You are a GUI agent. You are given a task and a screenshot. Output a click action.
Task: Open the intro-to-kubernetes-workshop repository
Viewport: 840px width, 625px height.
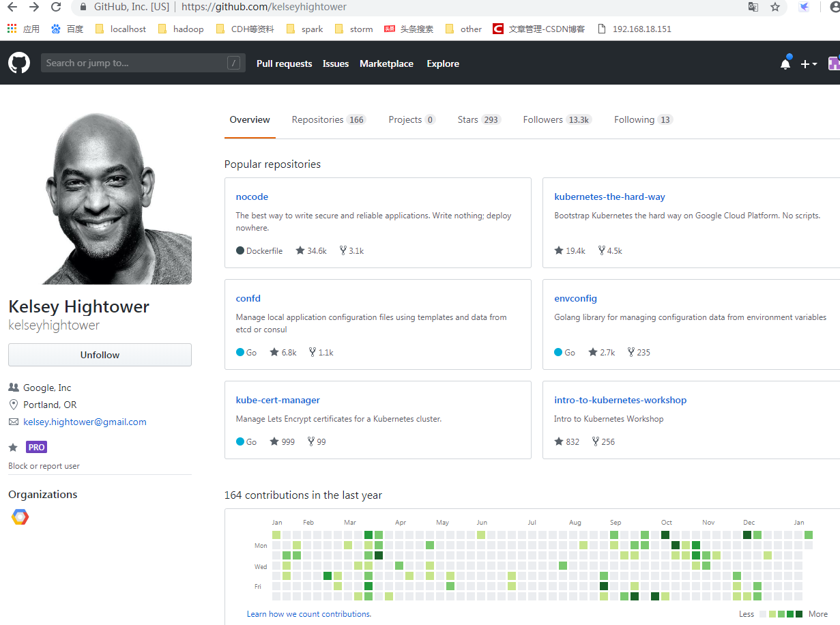point(620,400)
